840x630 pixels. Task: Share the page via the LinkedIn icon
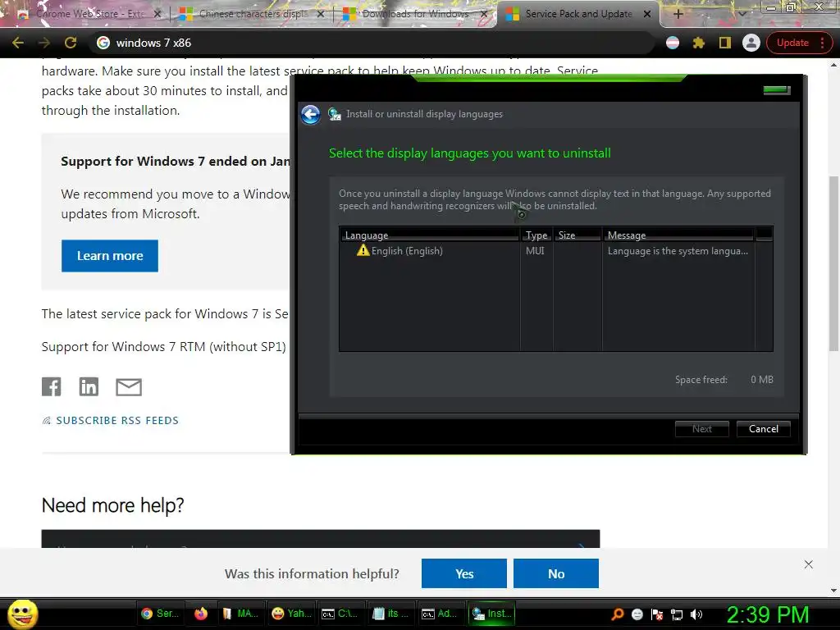[89, 387]
